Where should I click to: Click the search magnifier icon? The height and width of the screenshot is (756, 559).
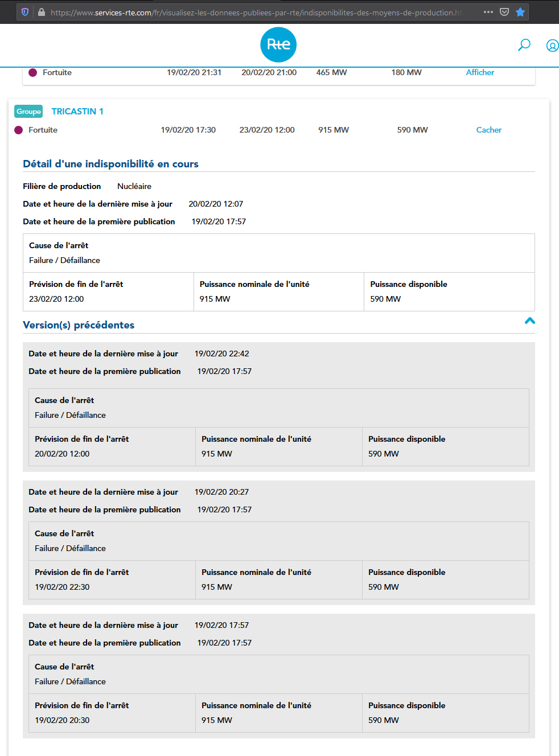coord(524,45)
